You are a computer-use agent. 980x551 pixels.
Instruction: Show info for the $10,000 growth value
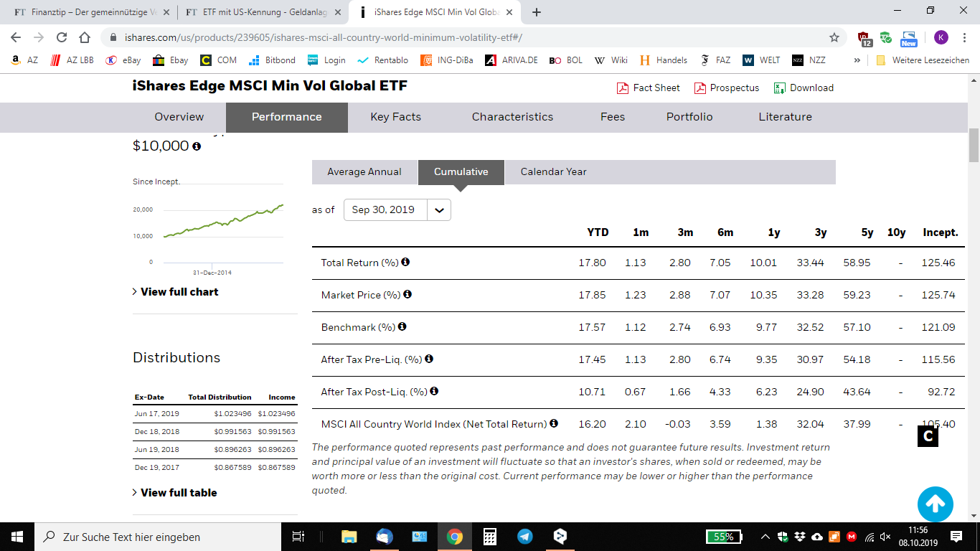coord(197,146)
